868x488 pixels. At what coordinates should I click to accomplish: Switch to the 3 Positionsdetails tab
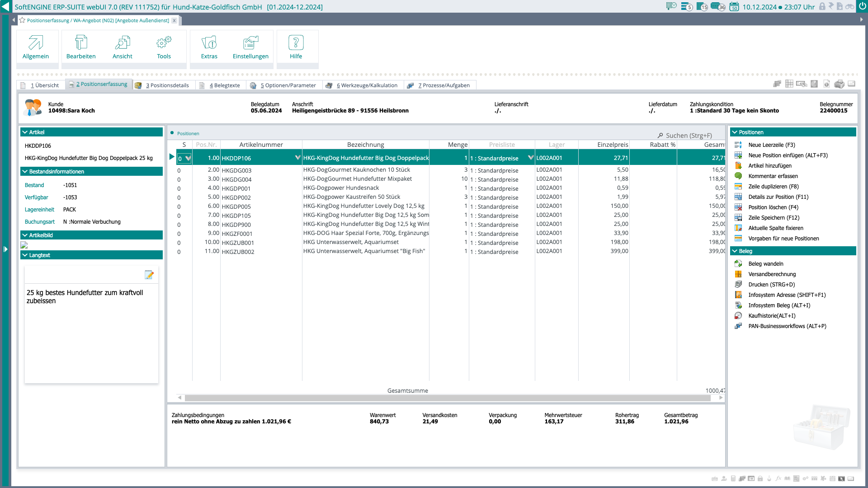(x=167, y=85)
